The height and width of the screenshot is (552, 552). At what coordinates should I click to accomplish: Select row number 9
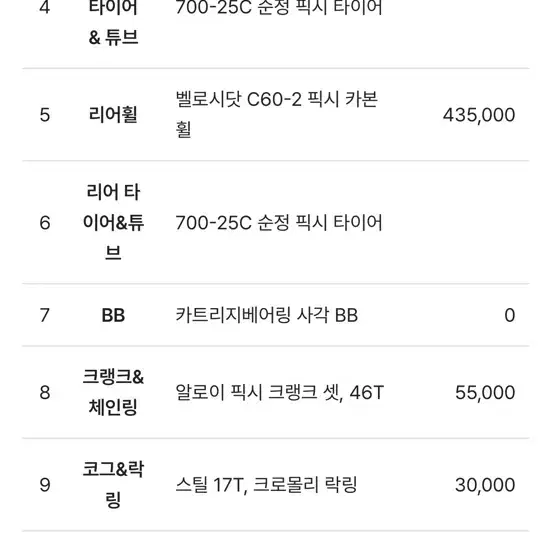[x=45, y=485]
